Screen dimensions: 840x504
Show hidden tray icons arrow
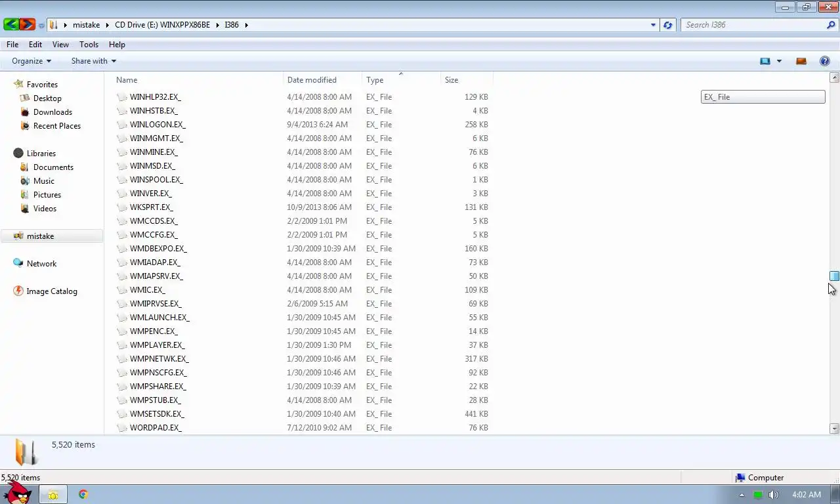click(742, 495)
